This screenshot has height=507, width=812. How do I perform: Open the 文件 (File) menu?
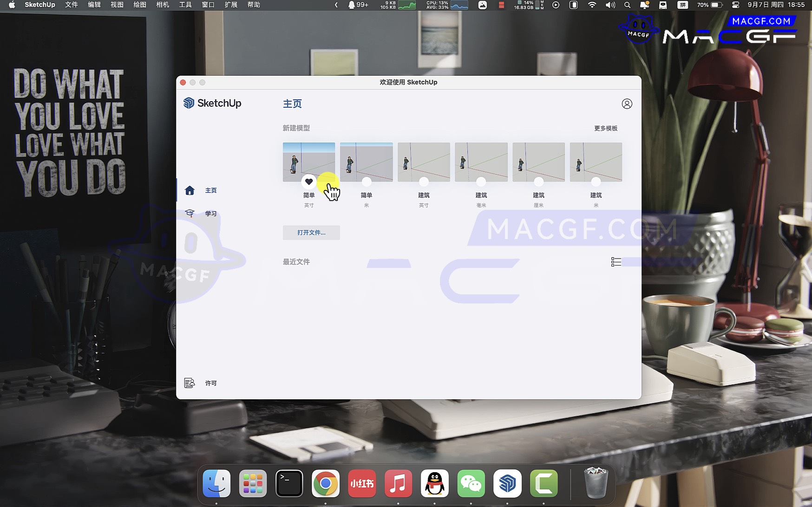click(71, 5)
